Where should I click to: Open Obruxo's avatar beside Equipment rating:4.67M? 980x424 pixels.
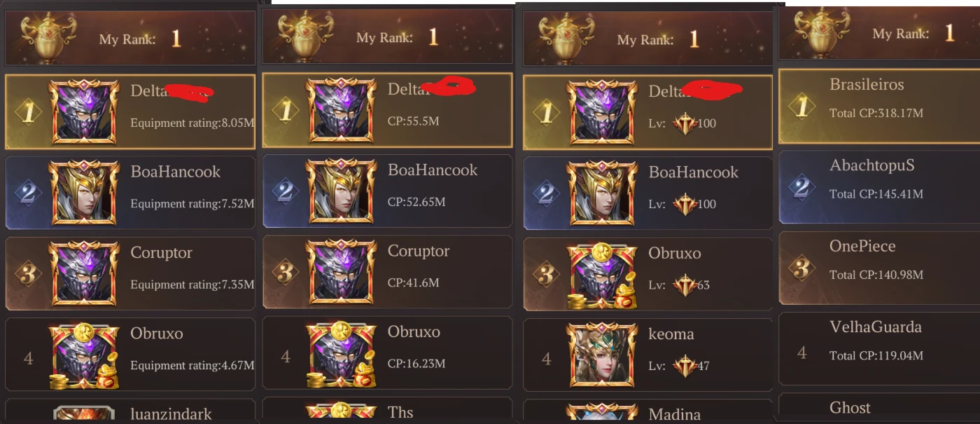pos(84,355)
